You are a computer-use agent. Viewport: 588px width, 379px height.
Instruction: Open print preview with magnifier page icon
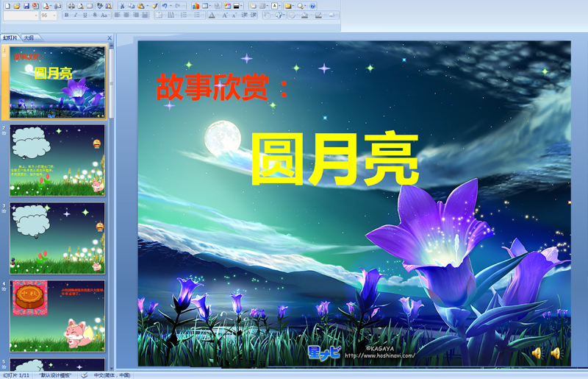81,6
